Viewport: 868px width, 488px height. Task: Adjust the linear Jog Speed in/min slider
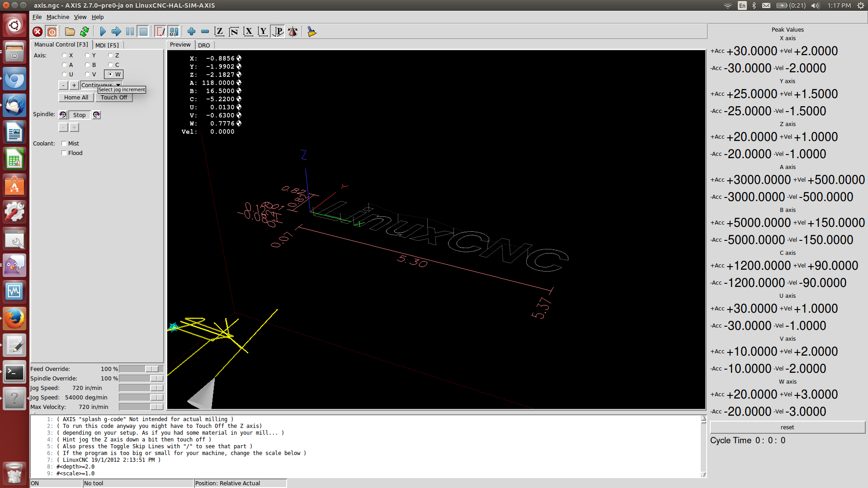point(141,388)
